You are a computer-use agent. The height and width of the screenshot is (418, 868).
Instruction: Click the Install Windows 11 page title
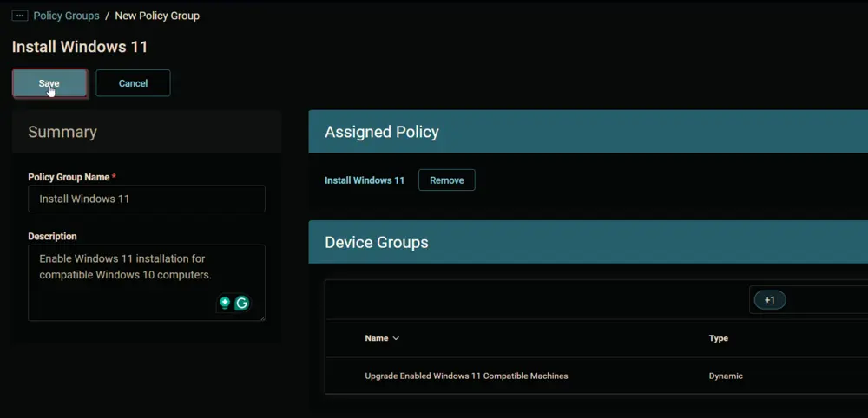[80, 47]
